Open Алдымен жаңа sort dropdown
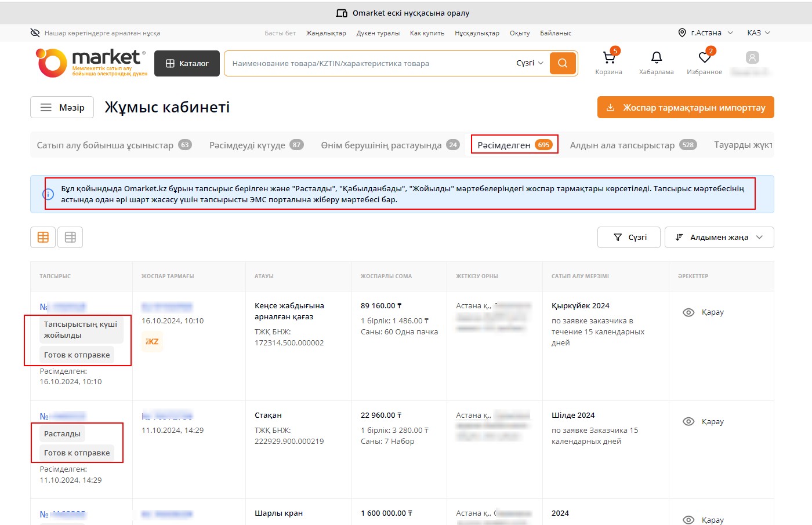Image resolution: width=812 pixels, height=525 pixels. (719, 237)
